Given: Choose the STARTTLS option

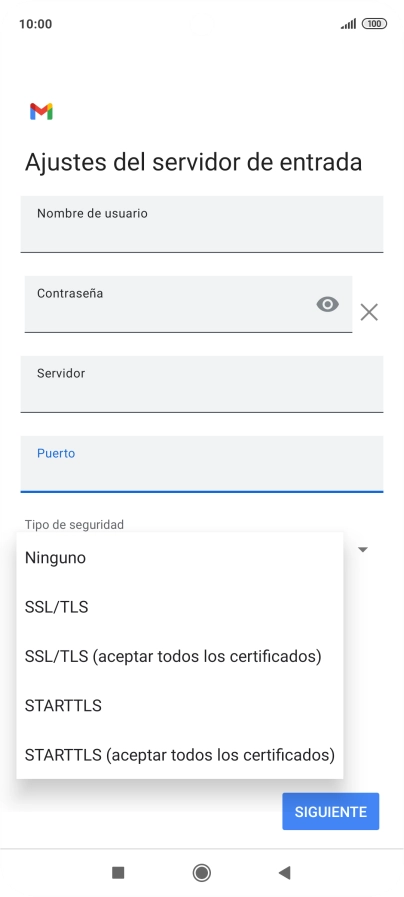Looking at the screenshot, I should [180, 705].
